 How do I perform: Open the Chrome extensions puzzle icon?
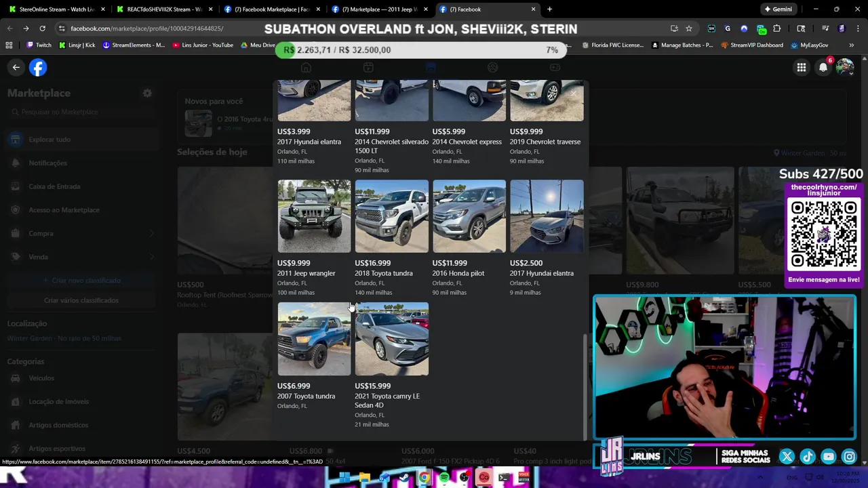pyautogui.click(x=776, y=28)
